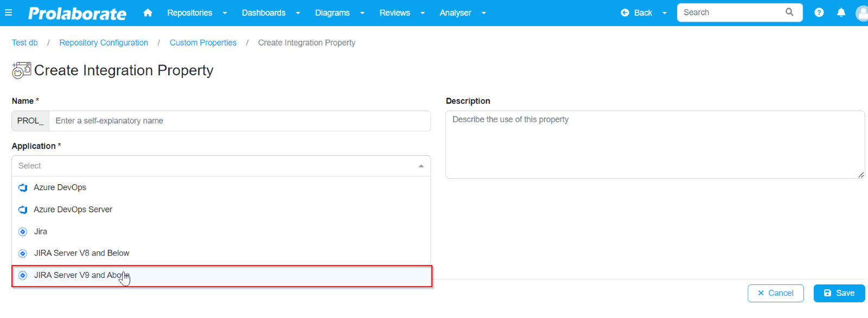Expand the Analyser dropdown arrow
Viewport: 868px width, 318px height.
click(484, 13)
